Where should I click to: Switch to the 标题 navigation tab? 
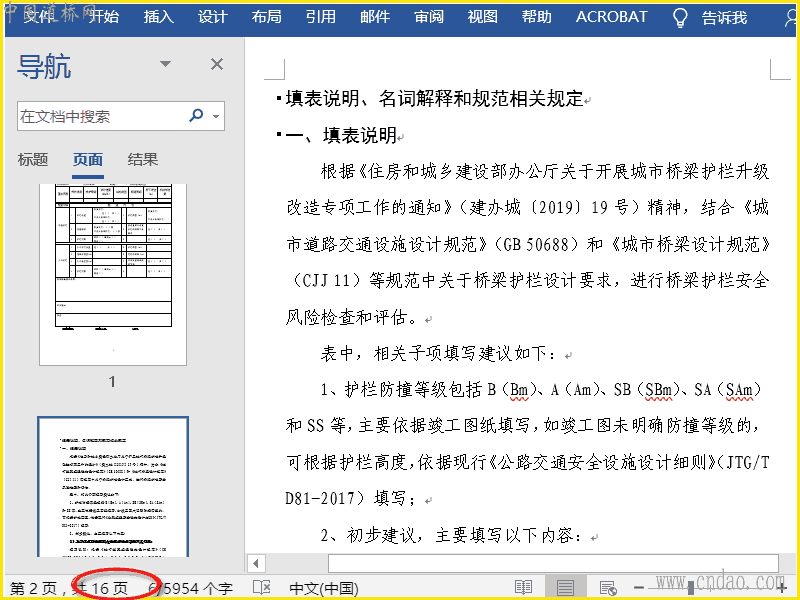point(33,160)
